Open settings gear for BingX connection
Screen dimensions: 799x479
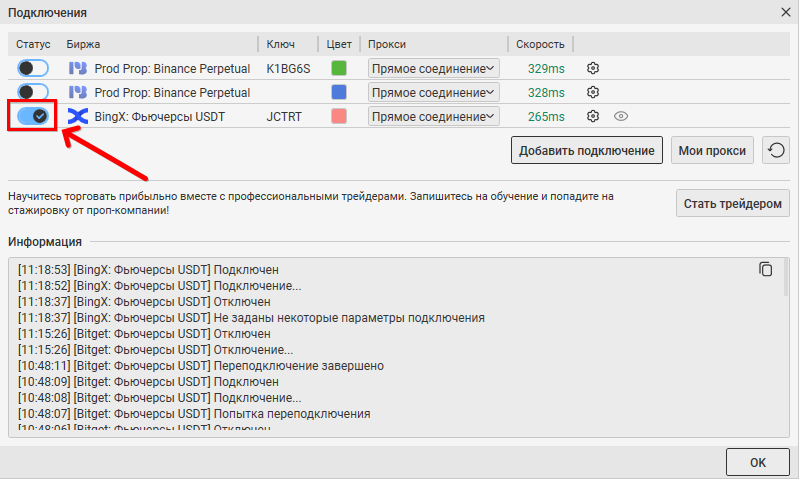[x=593, y=116]
